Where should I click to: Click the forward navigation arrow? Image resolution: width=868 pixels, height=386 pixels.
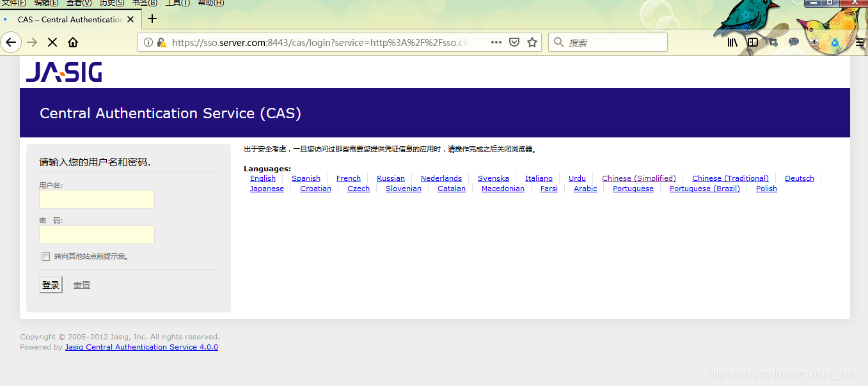point(32,42)
